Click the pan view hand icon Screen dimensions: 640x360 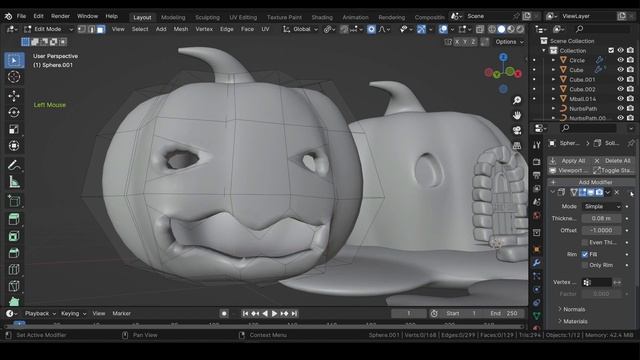point(517,116)
